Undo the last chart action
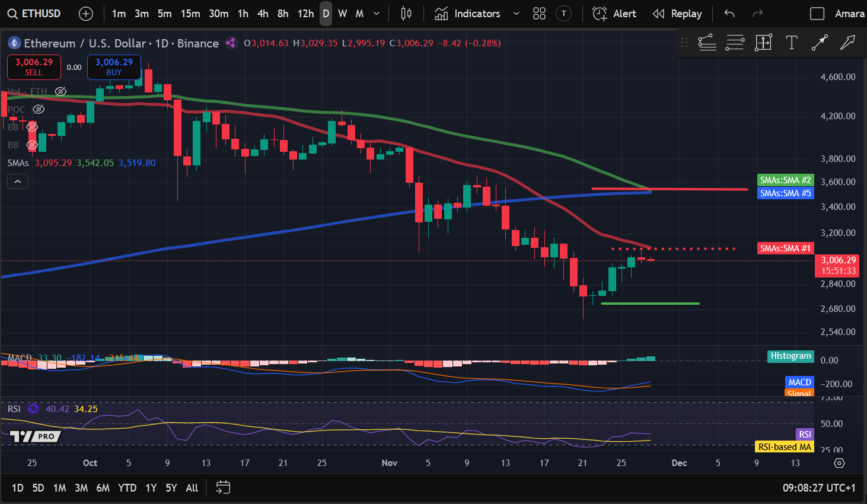 pyautogui.click(x=728, y=13)
